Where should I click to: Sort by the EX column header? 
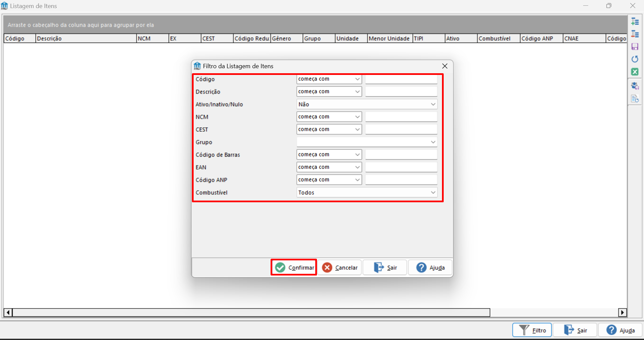point(185,38)
